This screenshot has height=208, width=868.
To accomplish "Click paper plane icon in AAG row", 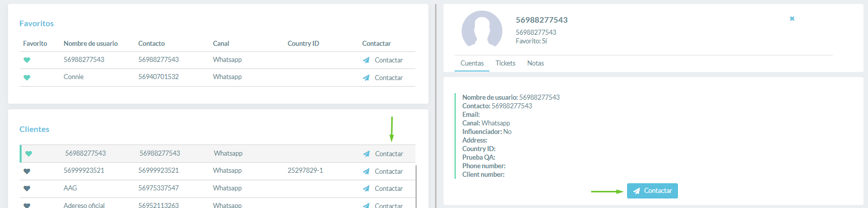I will [x=366, y=188].
